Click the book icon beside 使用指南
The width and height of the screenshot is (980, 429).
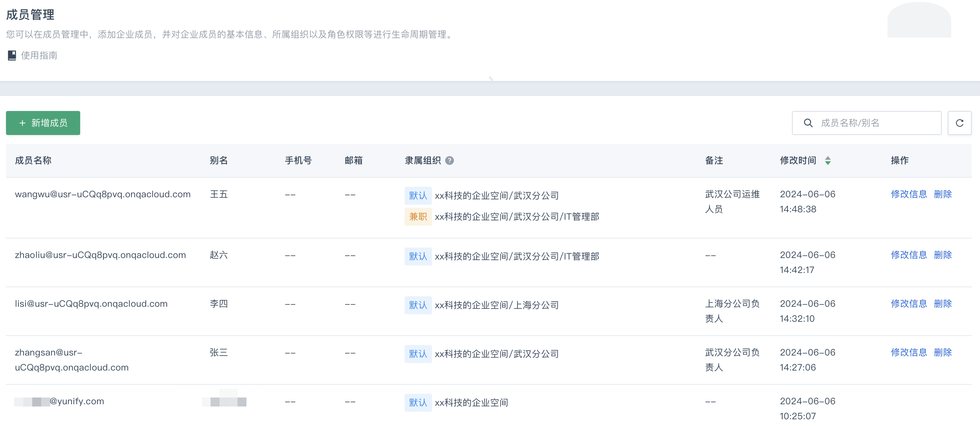coord(12,55)
